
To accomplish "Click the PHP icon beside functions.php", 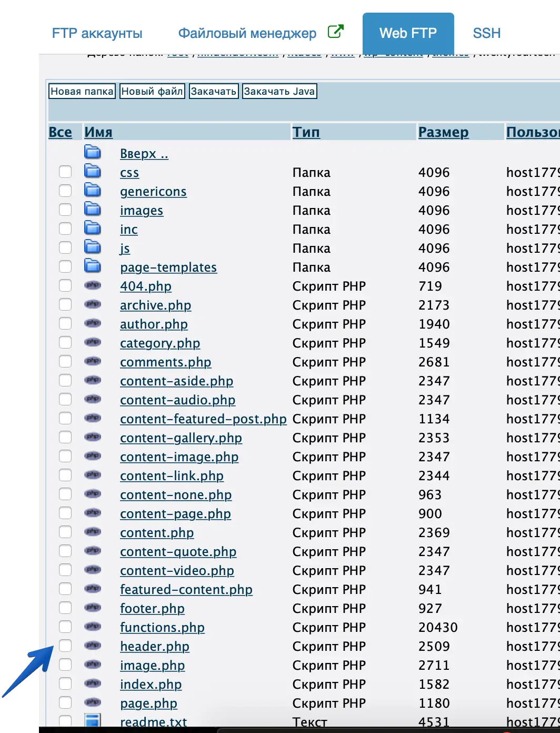I will pos(93,627).
